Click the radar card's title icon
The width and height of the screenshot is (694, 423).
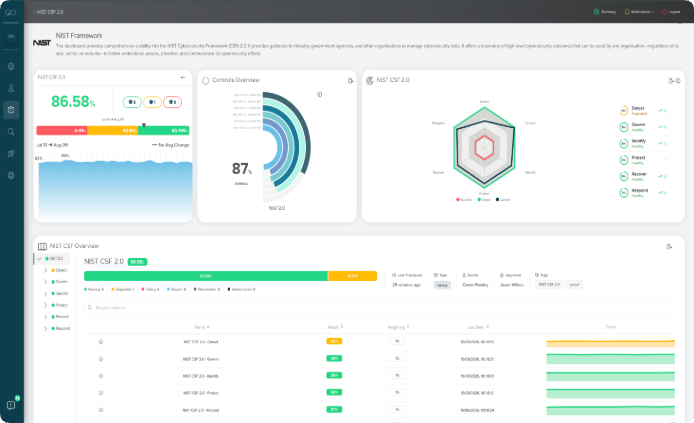370,81
